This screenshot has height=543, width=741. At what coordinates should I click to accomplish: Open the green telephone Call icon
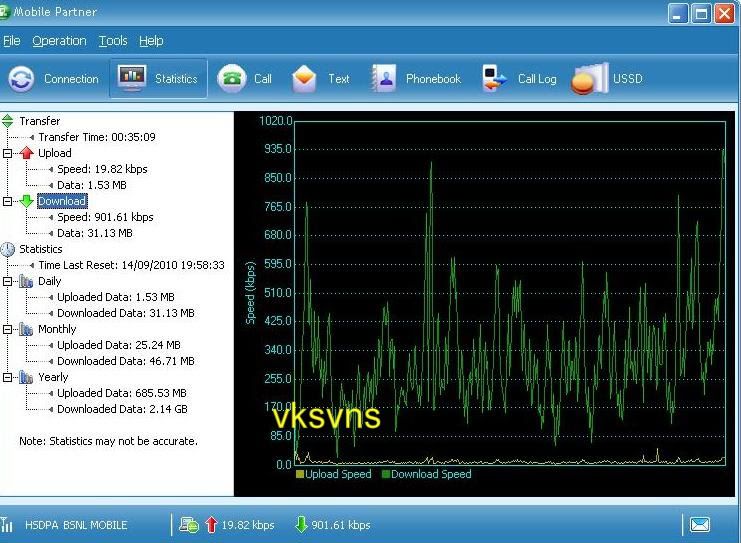coord(232,78)
